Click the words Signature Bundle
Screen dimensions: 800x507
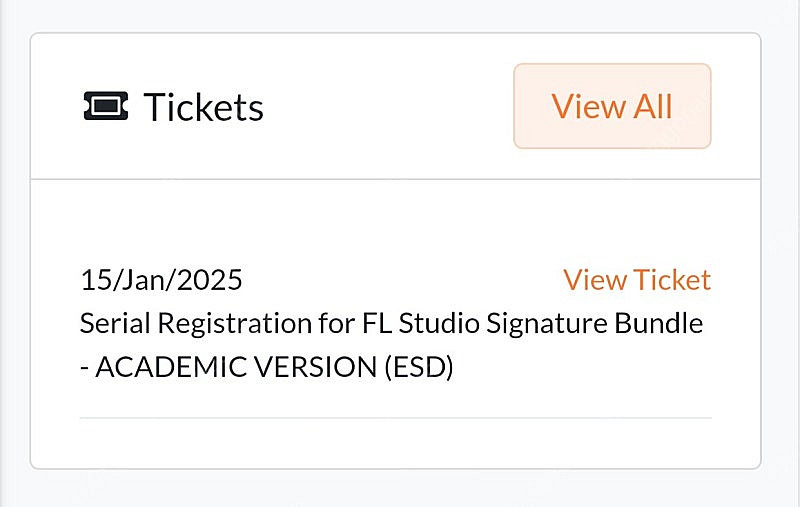click(594, 323)
